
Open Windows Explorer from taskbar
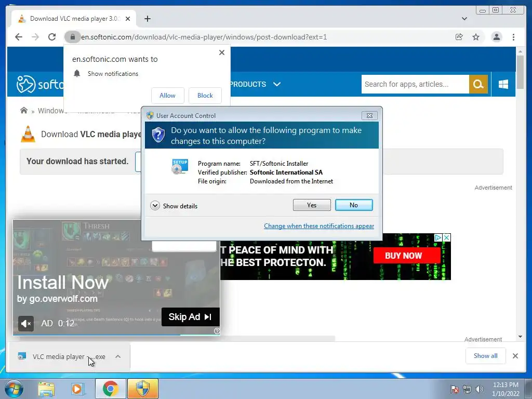click(x=46, y=389)
